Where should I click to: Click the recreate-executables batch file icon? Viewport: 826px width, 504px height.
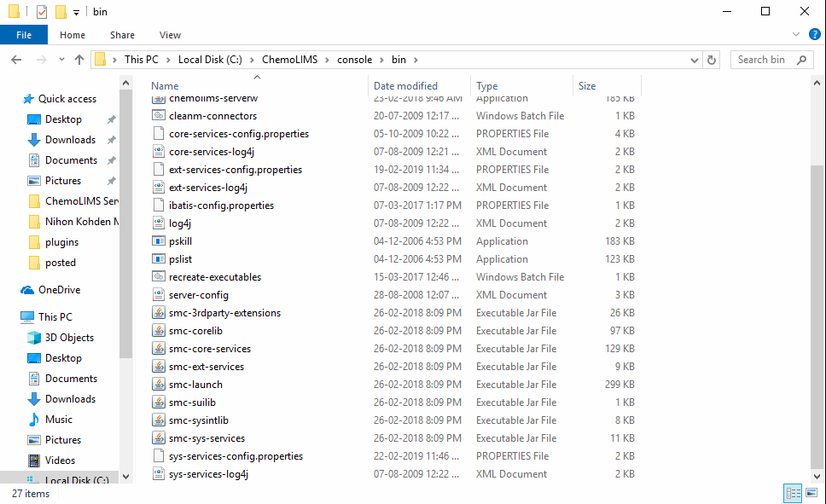[159, 277]
